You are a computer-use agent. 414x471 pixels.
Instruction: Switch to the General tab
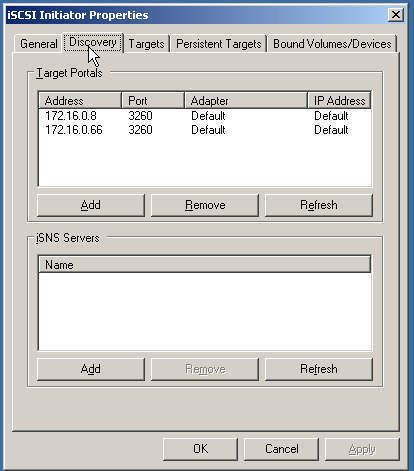tap(39, 44)
